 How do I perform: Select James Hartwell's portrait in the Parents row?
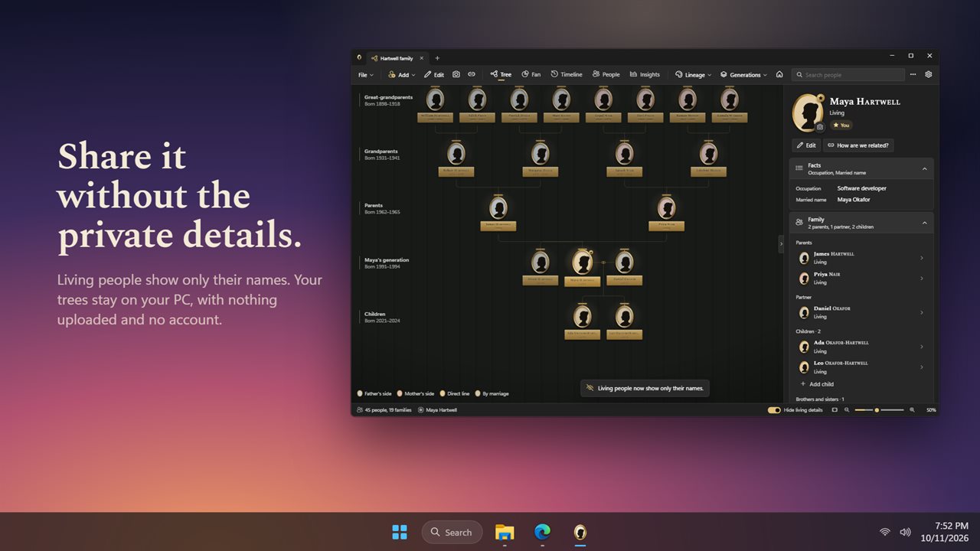(x=498, y=207)
